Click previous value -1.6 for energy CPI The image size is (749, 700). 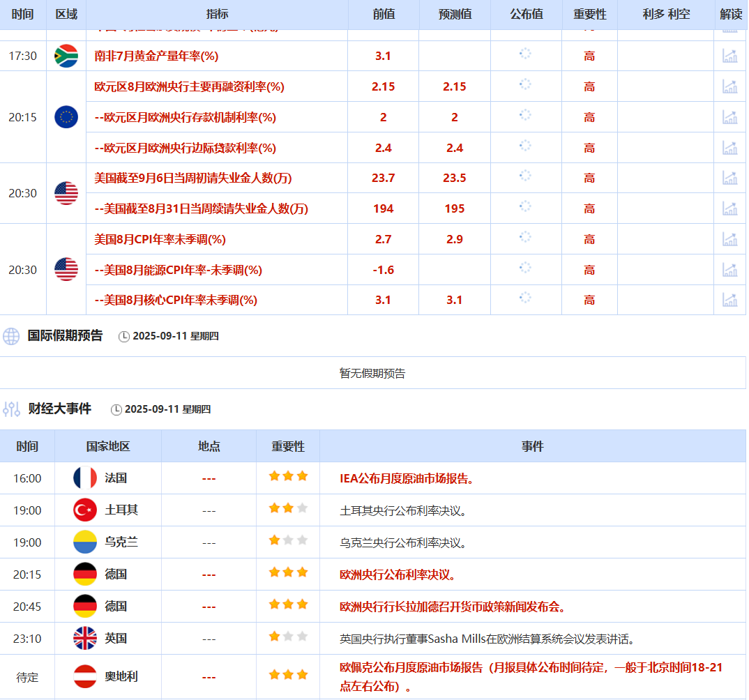[383, 270]
